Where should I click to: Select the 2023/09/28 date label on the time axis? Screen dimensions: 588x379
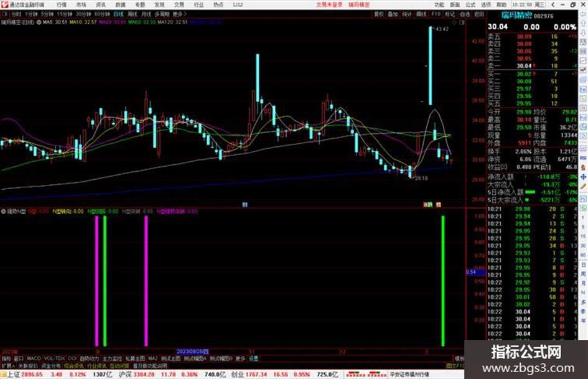[192, 352]
